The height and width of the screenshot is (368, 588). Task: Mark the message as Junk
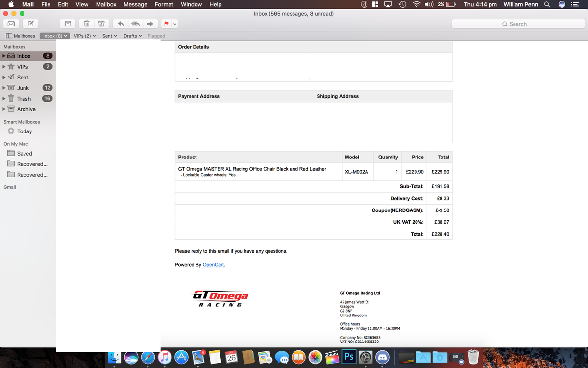tap(101, 23)
